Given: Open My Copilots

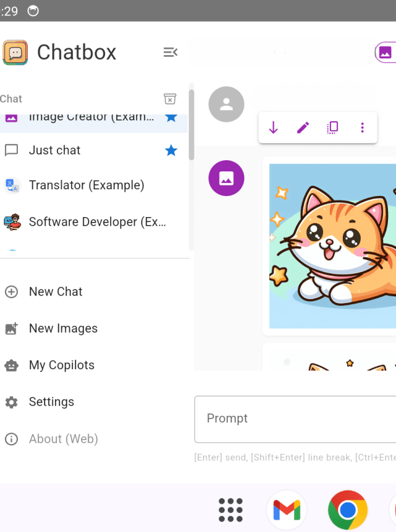Looking at the screenshot, I should tap(61, 365).
